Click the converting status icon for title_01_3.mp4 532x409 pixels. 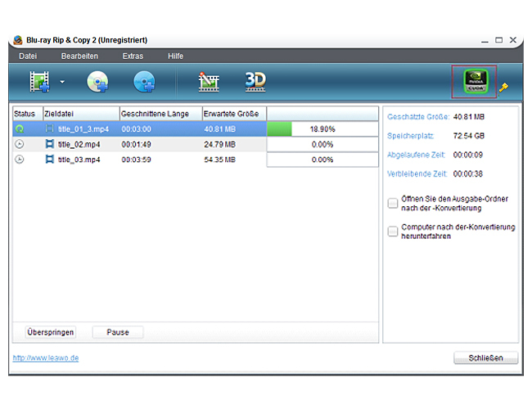point(20,129)
